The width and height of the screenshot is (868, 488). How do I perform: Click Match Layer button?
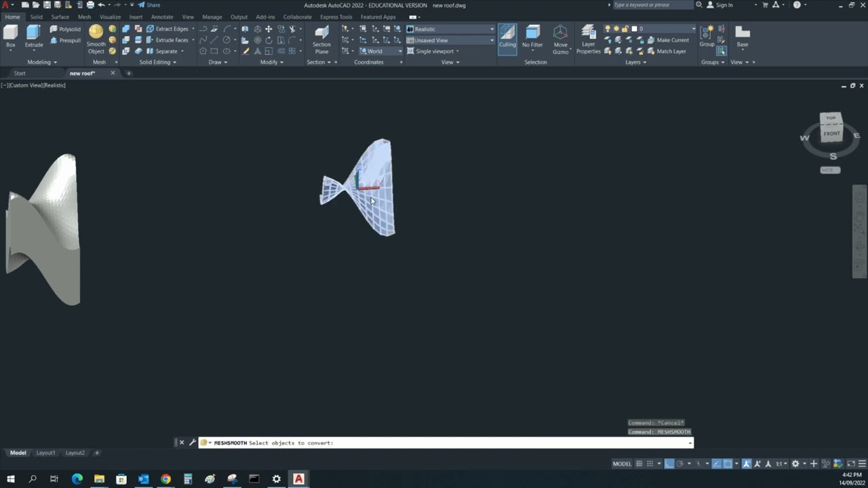tap(667, 51)
